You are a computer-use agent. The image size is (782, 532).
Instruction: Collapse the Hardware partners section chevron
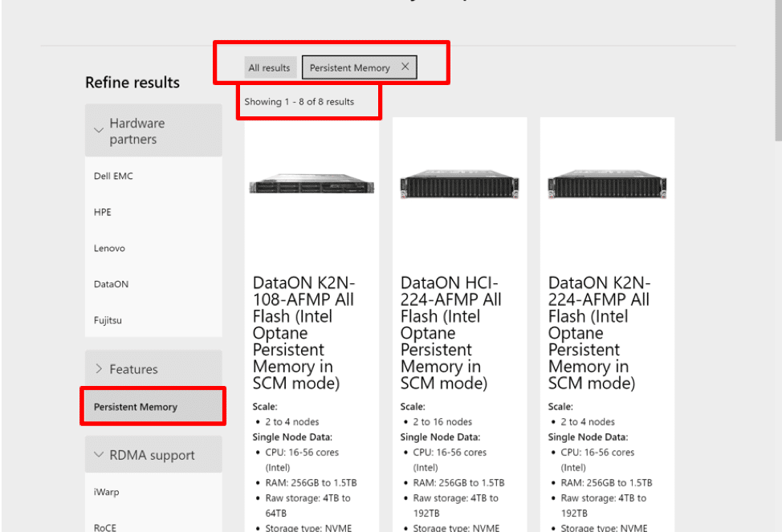coord(99,131)
